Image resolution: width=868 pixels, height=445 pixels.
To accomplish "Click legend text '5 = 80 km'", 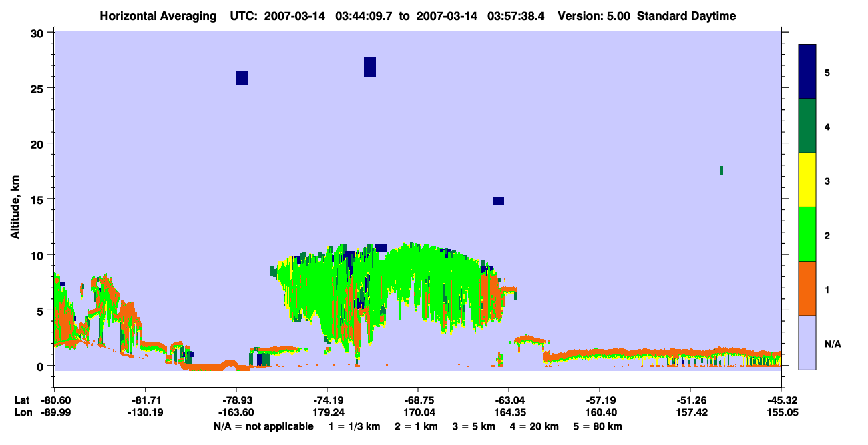I will click(599, 426).
